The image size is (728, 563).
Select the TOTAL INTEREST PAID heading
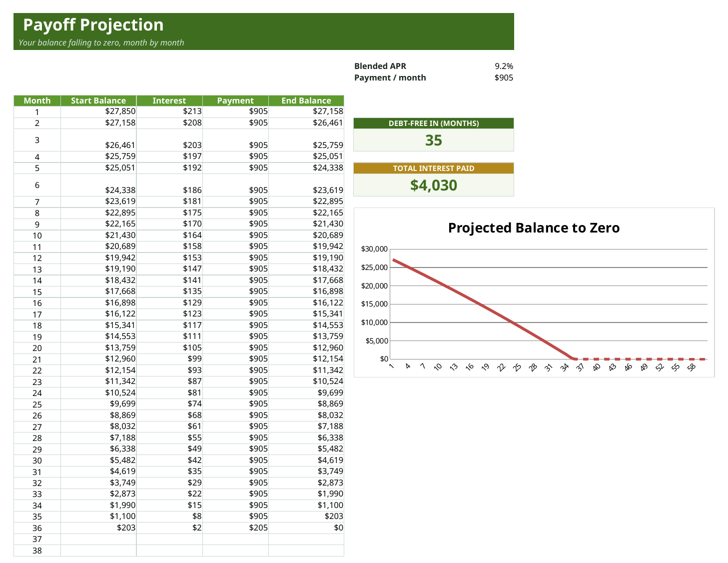coord(434,168)
